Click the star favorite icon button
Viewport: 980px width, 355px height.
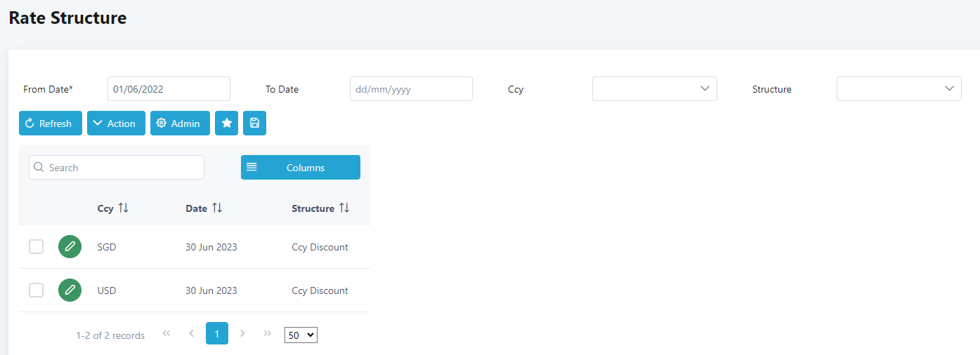226,123
